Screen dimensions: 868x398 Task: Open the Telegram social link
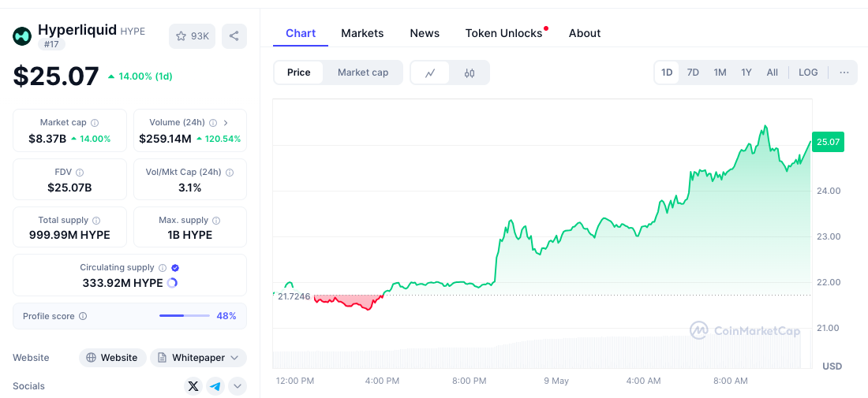[x=216, y=386]
